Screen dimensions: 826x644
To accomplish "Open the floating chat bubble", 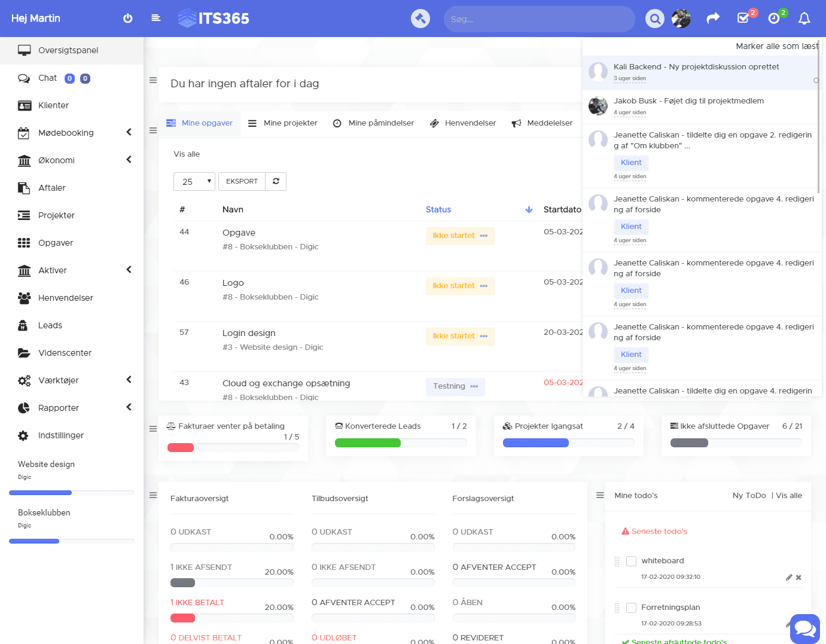I will click(804, 628).
